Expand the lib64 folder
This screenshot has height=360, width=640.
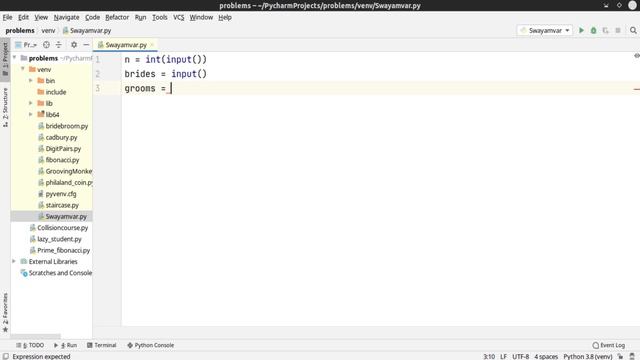pos(31,114)
